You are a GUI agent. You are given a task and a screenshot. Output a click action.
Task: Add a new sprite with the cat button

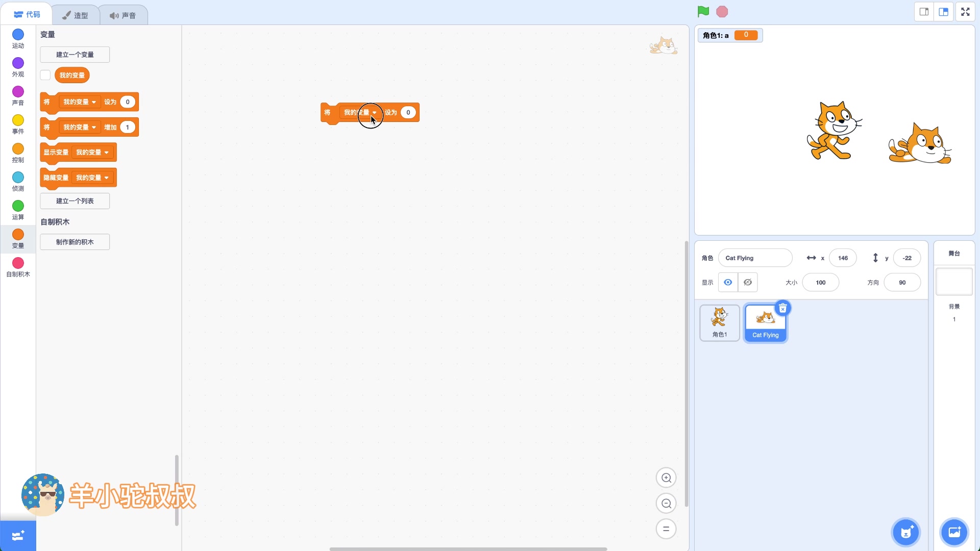905,532
